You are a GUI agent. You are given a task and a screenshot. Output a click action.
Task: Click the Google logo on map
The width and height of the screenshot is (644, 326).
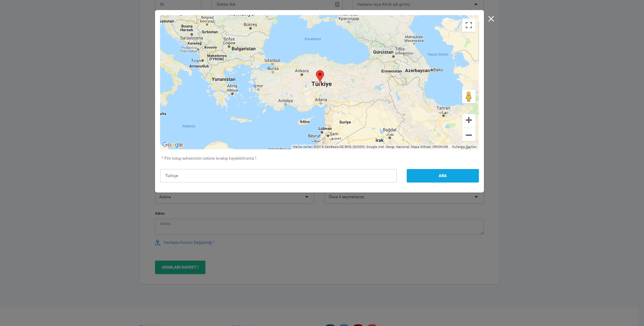(172, 145)
